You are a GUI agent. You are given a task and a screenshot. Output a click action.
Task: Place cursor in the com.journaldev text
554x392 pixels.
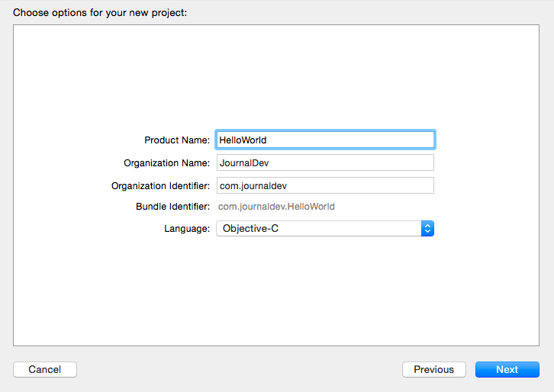pos(253,186)
